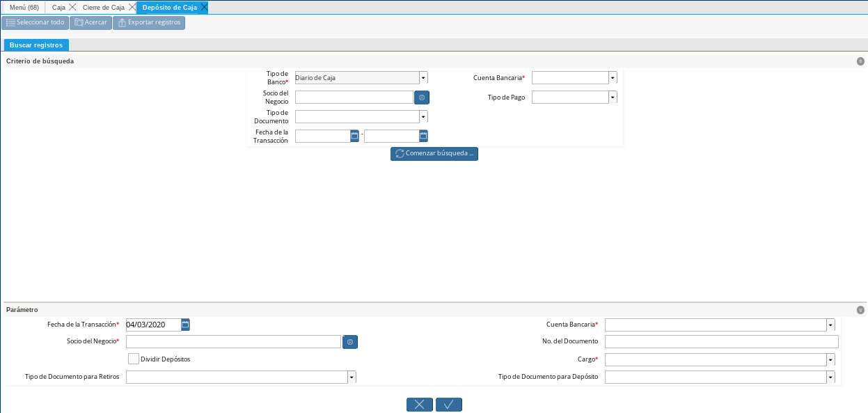The width and height of the screenshot is (868, 413).
Task: Click the No. del Documento field
Action: point(722,341)
